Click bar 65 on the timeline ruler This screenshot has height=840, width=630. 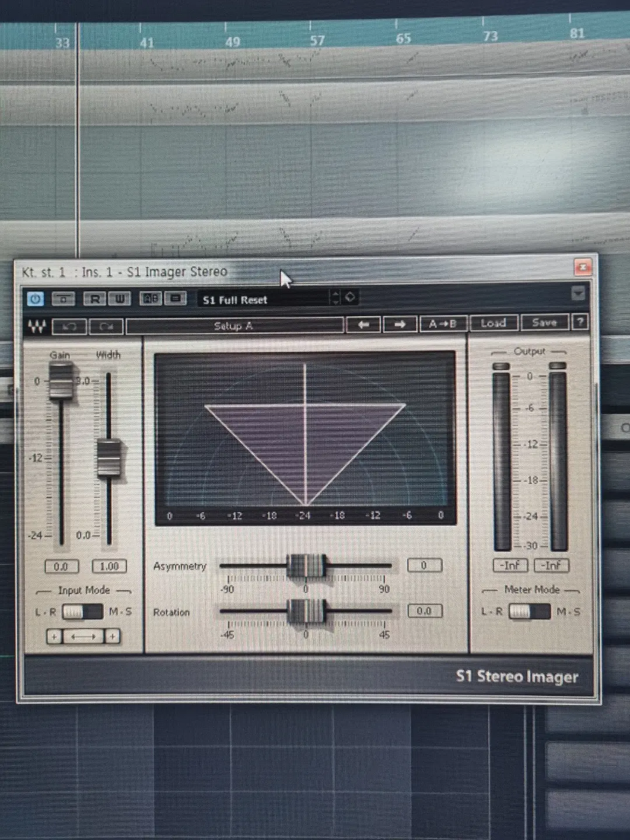click(x=403, y=38)
